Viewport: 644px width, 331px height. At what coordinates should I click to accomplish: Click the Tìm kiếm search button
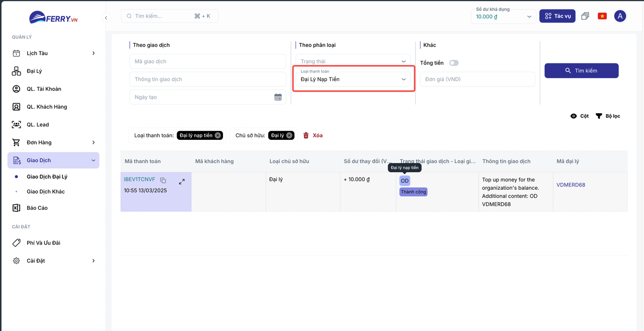point(582,70)
